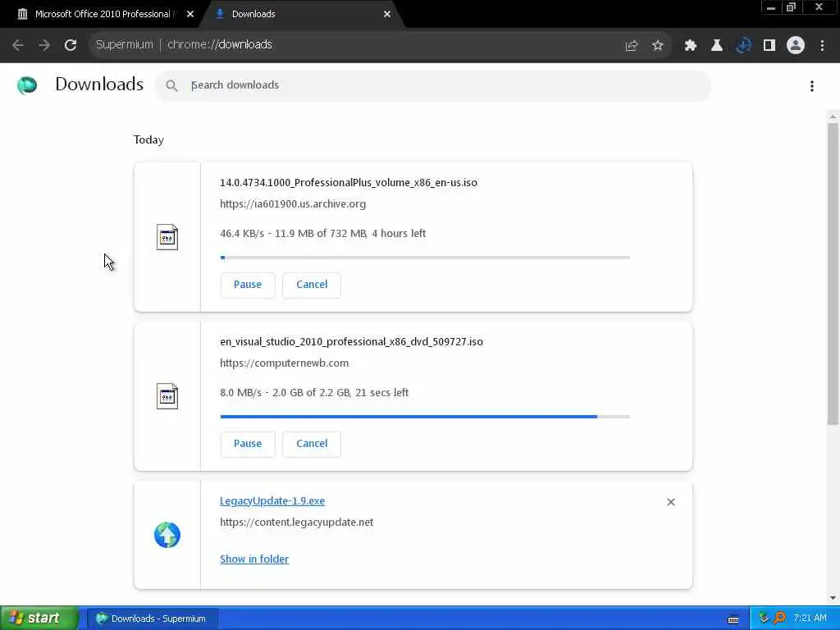The width and height of the screenshot is (840, 630).
Task: Click the Visual Studio ISO progress bar
Action: 425,417
